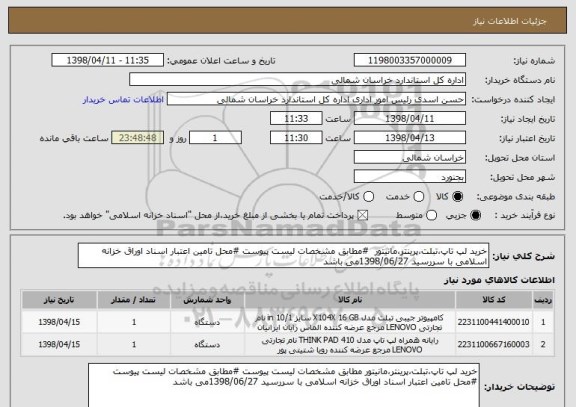Image resolution: width=576 pixels, height=407 pixels.
Task: Click the need creation date 1398/04/11 field
Action: point(410,119)
